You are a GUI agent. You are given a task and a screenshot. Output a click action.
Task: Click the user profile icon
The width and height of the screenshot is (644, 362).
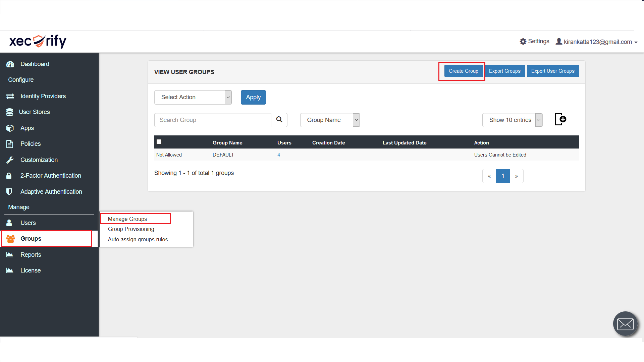tap(559, 41)
